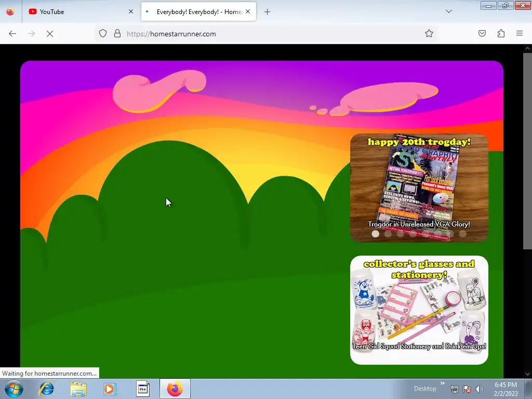Open Firefox View pinned tab icon
Viewport: 532px width, 399px height.
[10, 11]
